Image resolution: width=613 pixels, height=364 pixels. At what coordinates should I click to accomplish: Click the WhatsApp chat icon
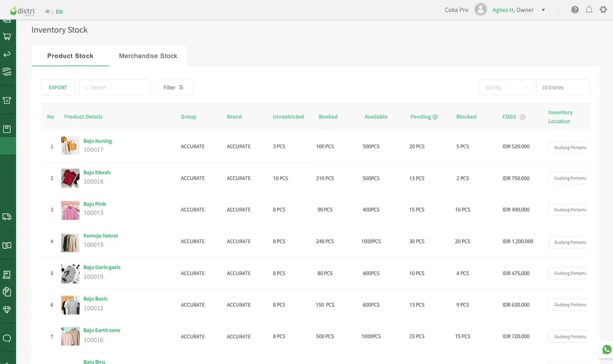[606, 350]
